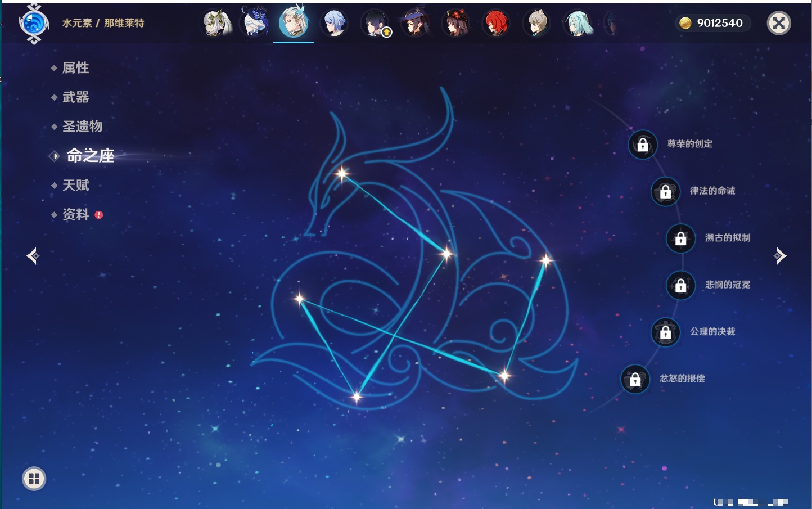Image resolution: width=812 pixels, height=509 pixels.
Task: Select Nahida's avatar with green leaf ornament
Action: pos(216,24)
